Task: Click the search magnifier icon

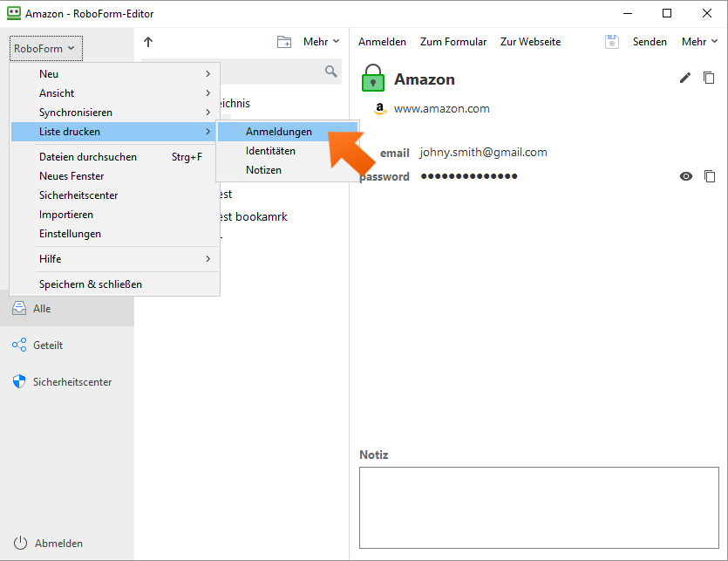Action: pyautogui.click(x=330, y=72)
